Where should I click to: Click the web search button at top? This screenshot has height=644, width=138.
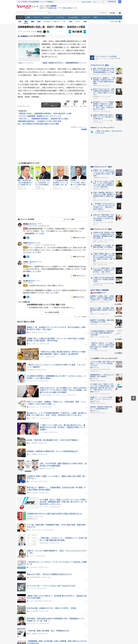[x=120, y=2]
